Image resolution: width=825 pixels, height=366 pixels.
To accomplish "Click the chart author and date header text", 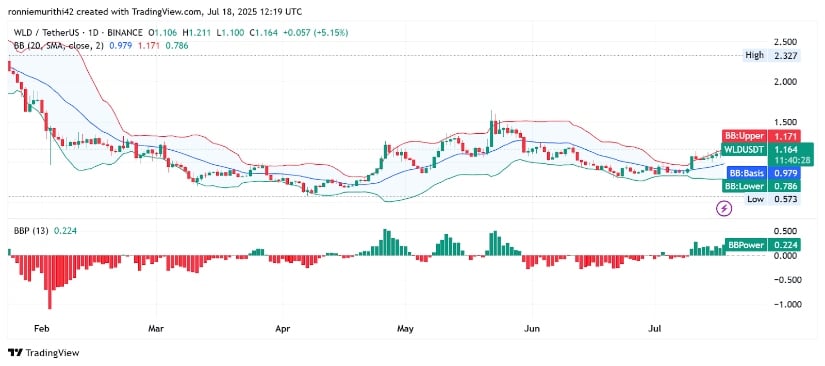I will 155,11.
